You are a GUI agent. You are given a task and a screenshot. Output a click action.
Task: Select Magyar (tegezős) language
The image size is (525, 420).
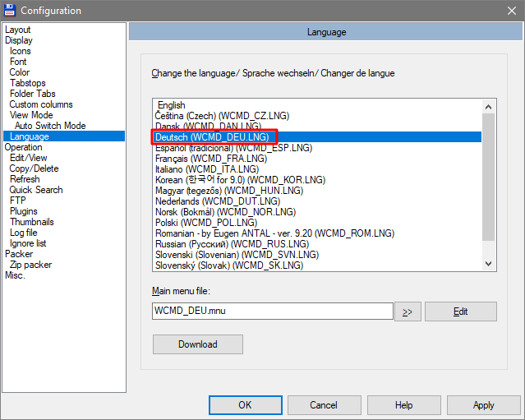pyautogui.click(x=317, y=191)
